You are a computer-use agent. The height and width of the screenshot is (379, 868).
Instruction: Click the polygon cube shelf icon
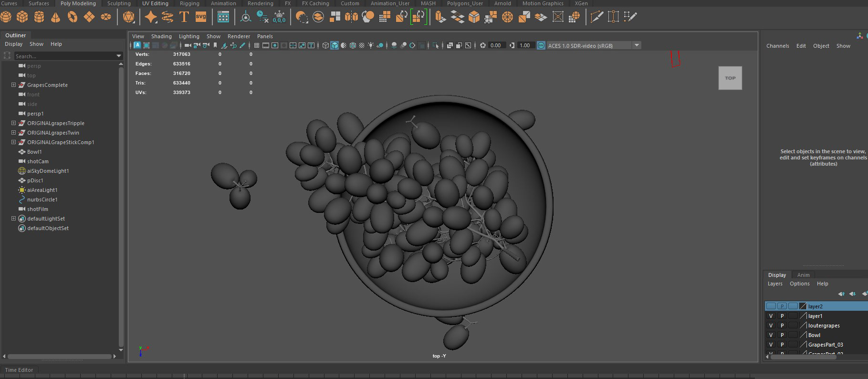pos(22,17)
